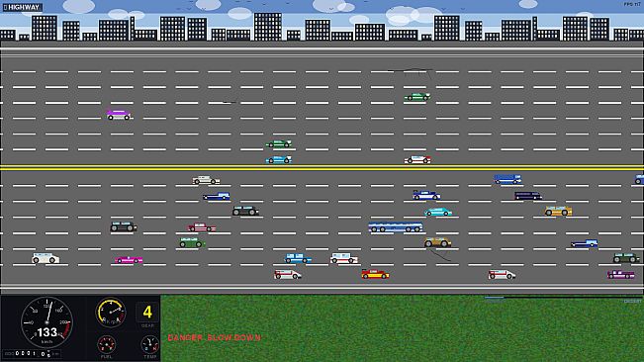
Task: Select the tan car below the bus
Action: click(437, 242)
